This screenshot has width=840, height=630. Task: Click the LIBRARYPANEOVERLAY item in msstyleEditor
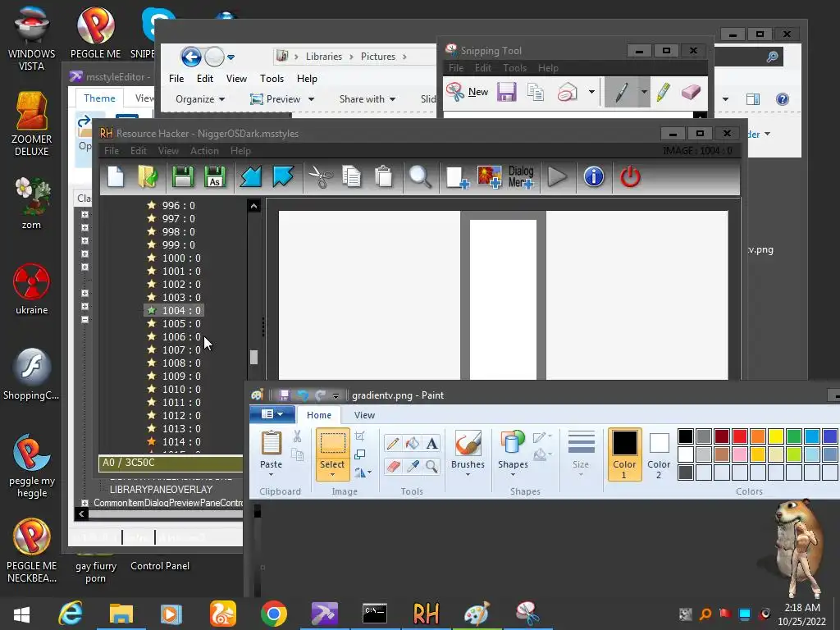[161, 490]
